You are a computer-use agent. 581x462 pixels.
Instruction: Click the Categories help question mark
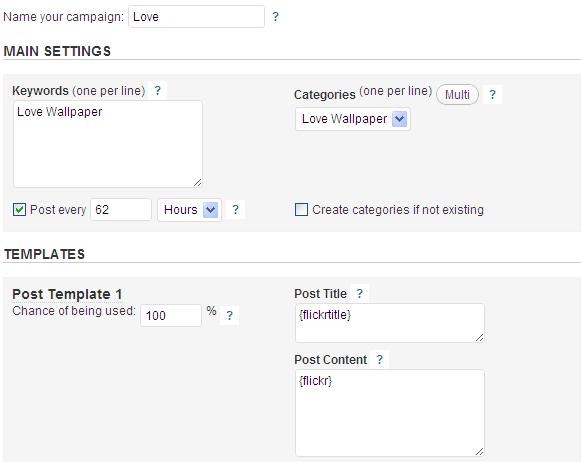[x=492, y=94]
